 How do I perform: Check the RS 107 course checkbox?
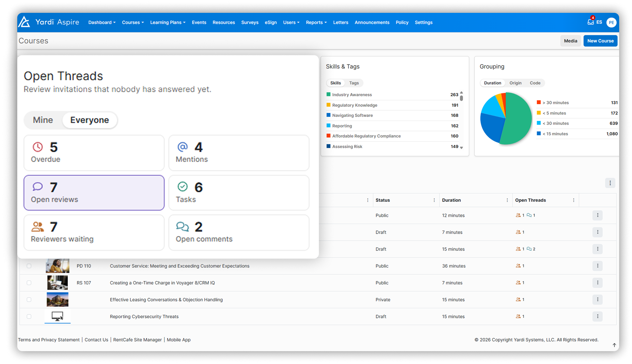29,283
